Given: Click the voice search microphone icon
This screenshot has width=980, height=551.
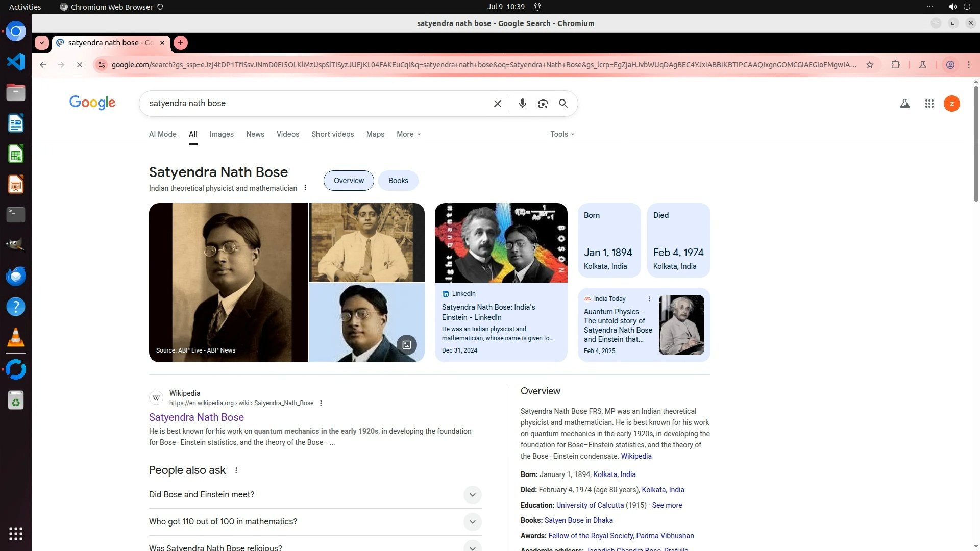Looking at the screenshot, I should point(522,104).
